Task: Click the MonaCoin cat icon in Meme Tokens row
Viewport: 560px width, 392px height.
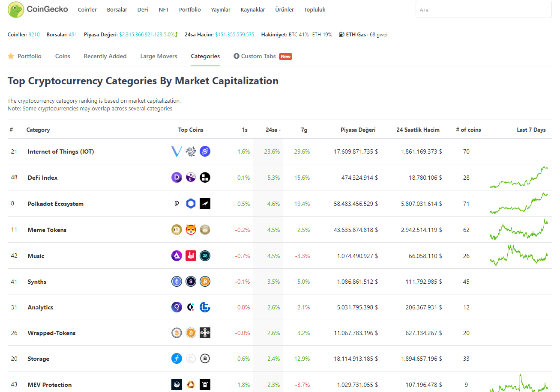Action: (x=205, y=230)
